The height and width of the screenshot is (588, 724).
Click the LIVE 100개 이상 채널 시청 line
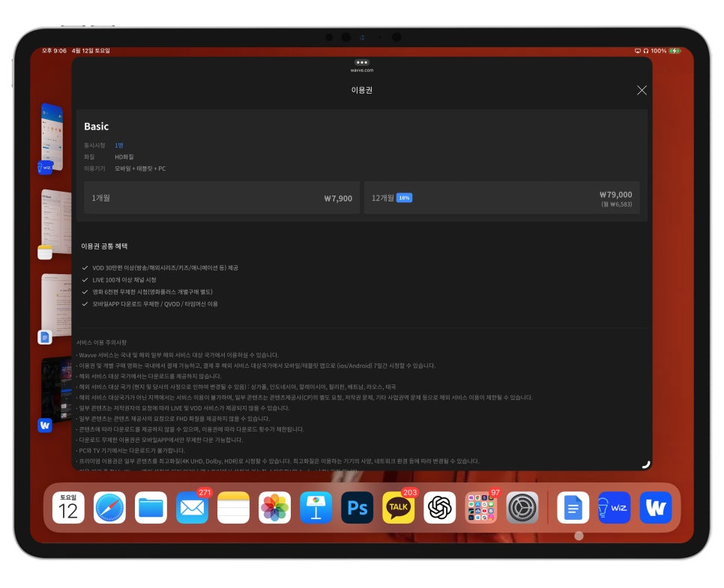point(124,279)
